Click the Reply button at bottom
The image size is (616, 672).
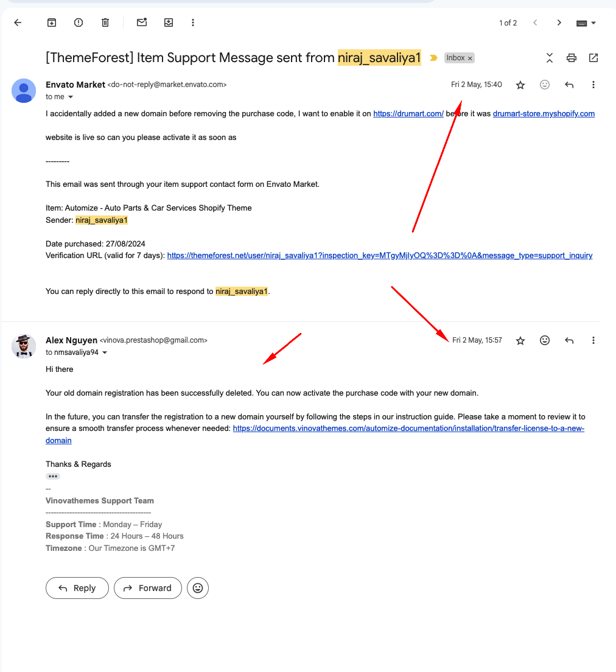pyautogui.click(x=77, y=588)
